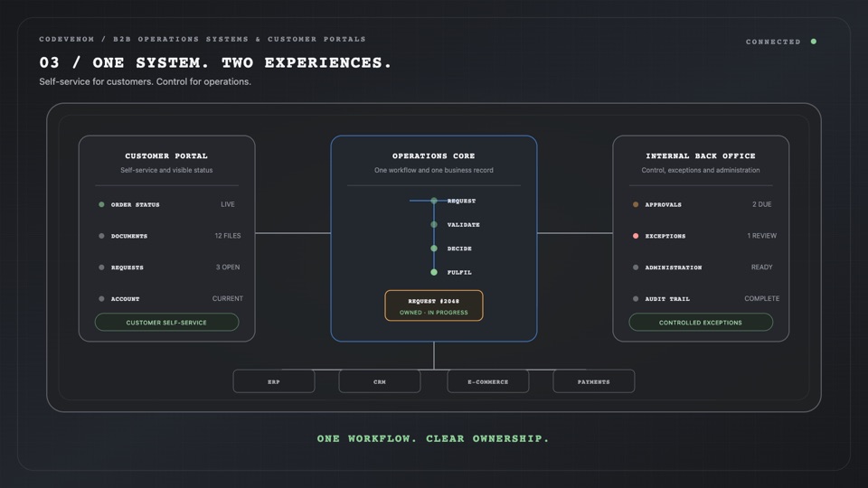868x488 pixels.
Task: Click the READY value
Action: (x=761, y=267)
